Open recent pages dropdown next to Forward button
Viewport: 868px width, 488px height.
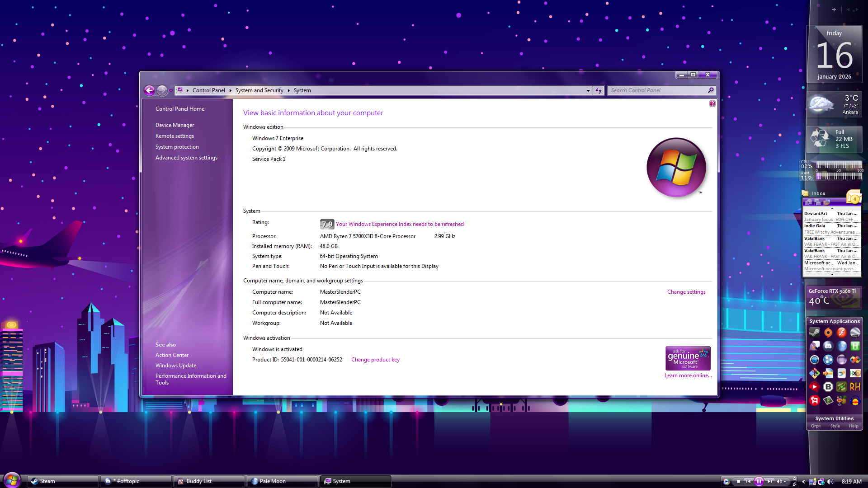click(171, 91)
